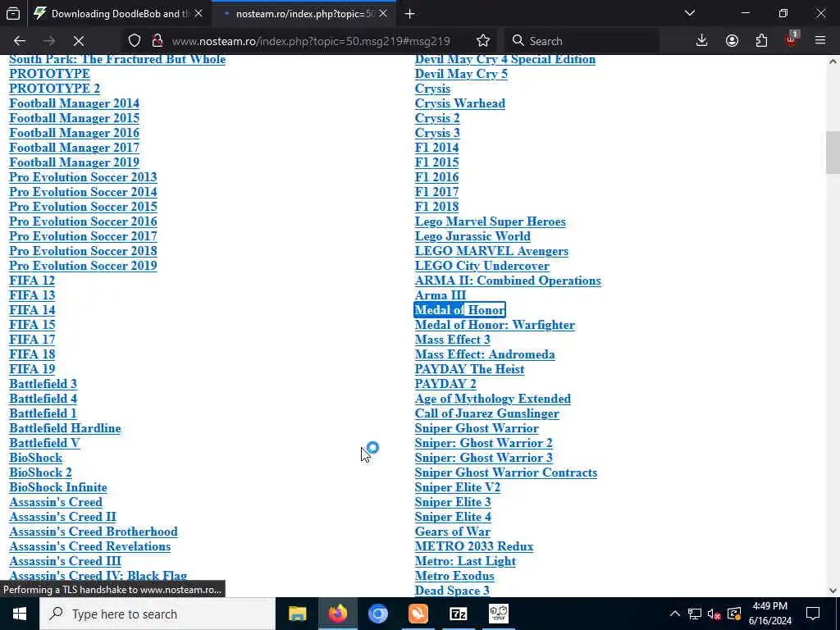Image resolution: width=840 pixels, height=630 pixels.
Task: Switch to Firefox in taskbar
Action: point(337,614)
